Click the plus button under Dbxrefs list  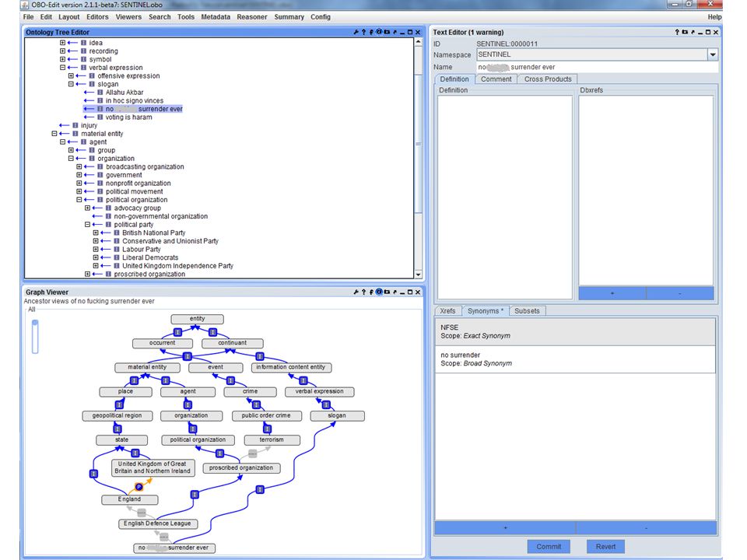pos(612,293)
